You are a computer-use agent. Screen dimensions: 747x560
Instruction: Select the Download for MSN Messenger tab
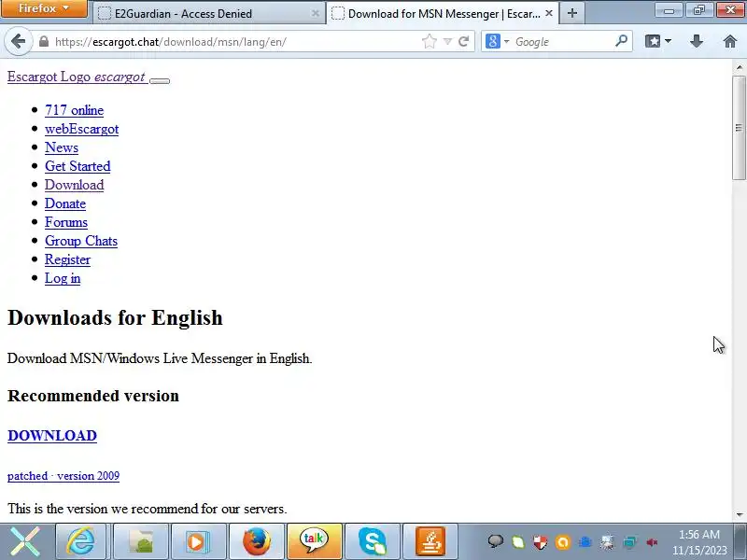tap(441, 14)
